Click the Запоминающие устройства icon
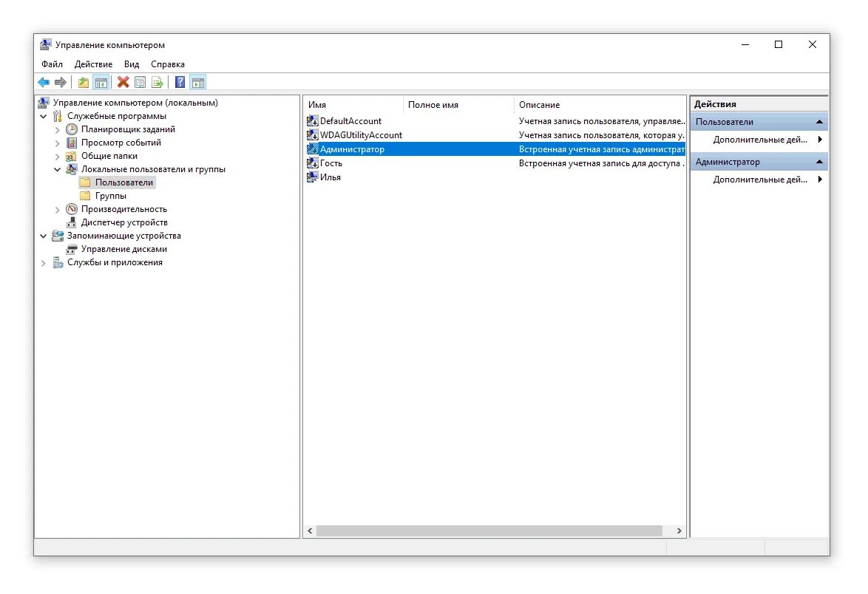 [x=57, y=236]
